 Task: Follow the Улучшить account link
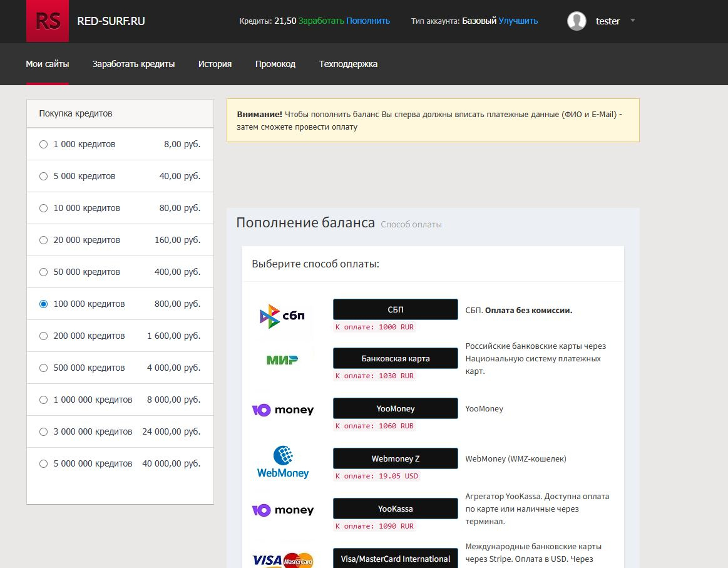518,21
